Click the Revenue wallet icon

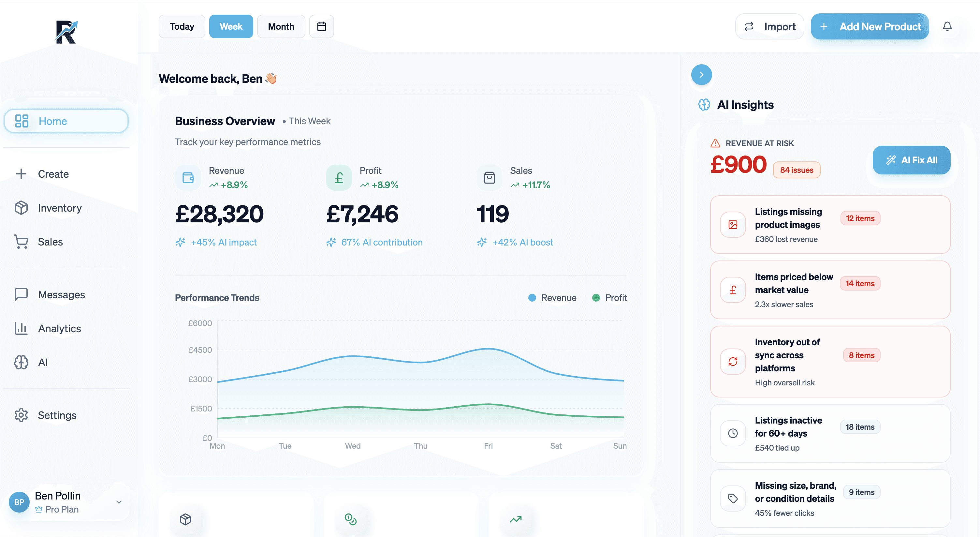[x=188, y=177]
